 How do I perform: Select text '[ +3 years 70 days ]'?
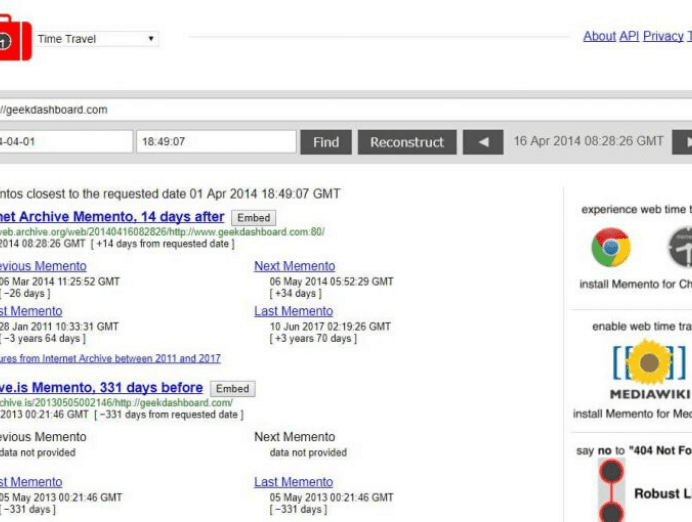point(313,338)
